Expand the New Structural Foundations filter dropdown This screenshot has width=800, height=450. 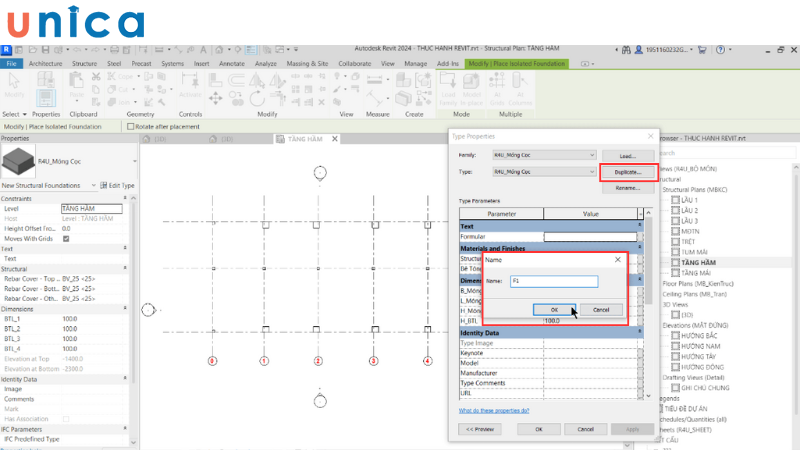coord(93,185)
